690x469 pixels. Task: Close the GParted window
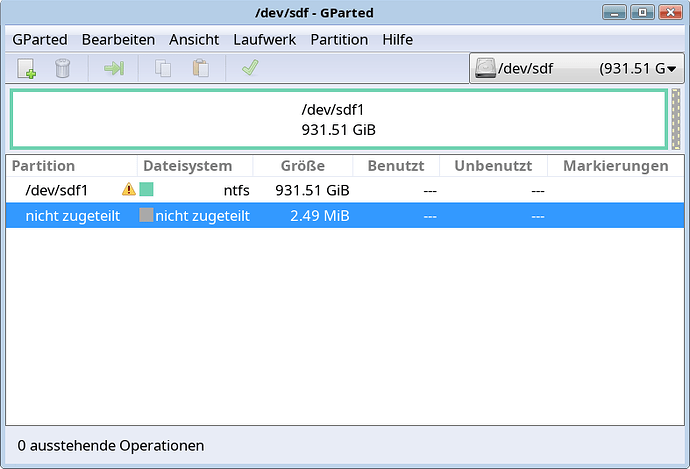(671, 12)
